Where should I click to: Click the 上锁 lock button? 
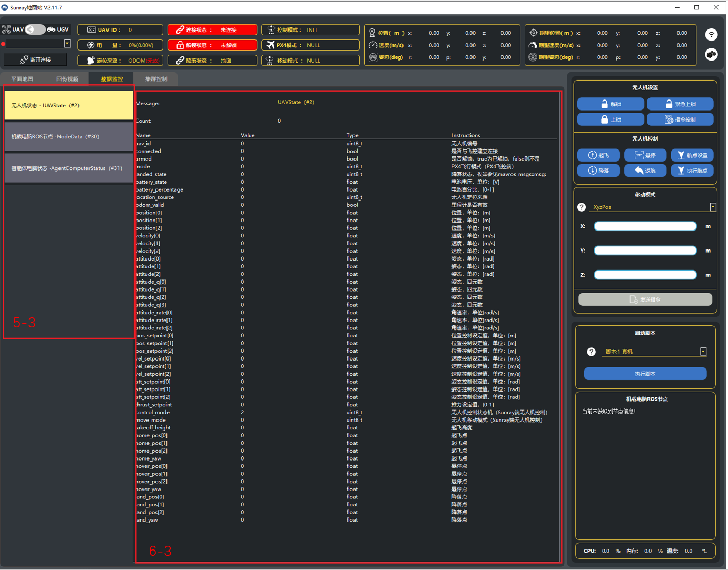point(611,119)
